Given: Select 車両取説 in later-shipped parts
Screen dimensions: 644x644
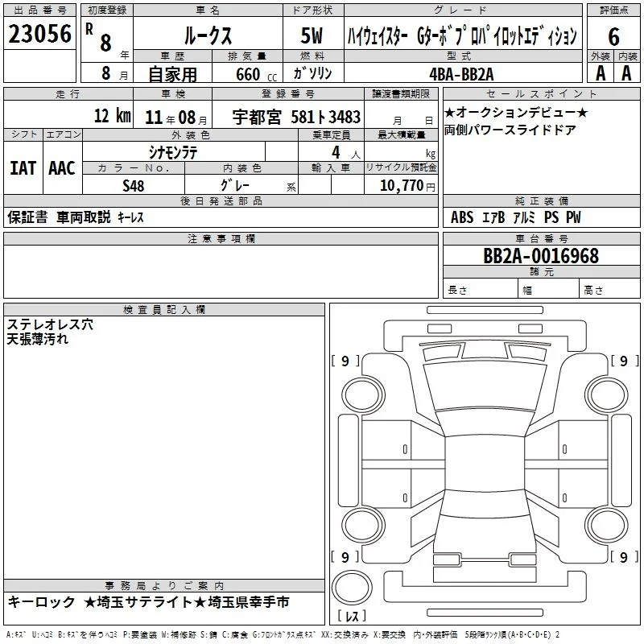Looking at the screenshot, I should coord(84,217).
